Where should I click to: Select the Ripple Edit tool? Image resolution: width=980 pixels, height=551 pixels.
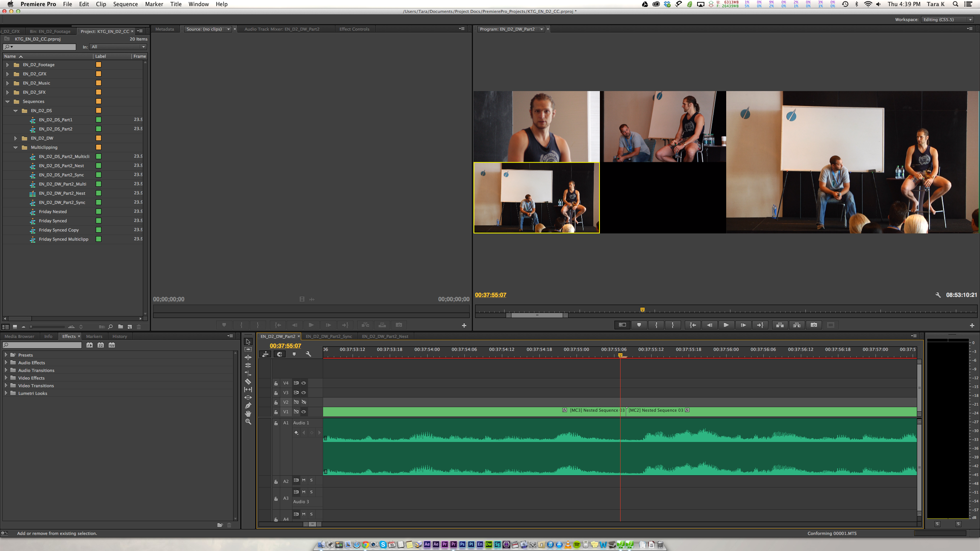[248, 357]
